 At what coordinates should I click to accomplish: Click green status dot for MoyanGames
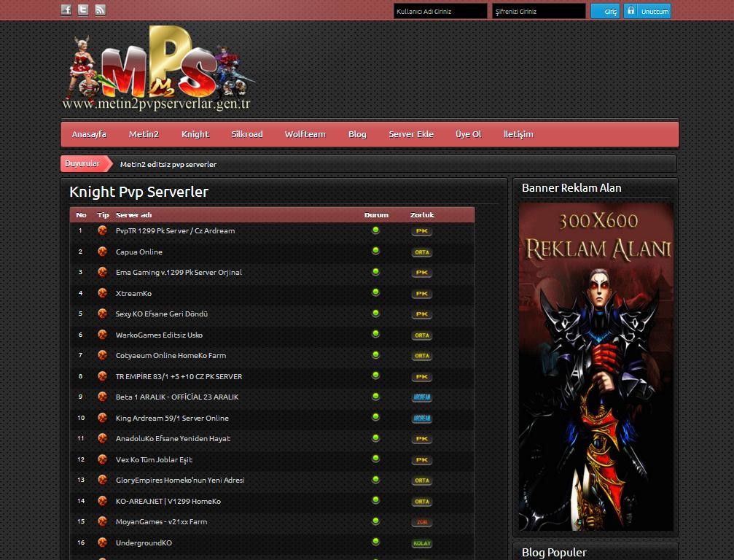tap(375, 521)
